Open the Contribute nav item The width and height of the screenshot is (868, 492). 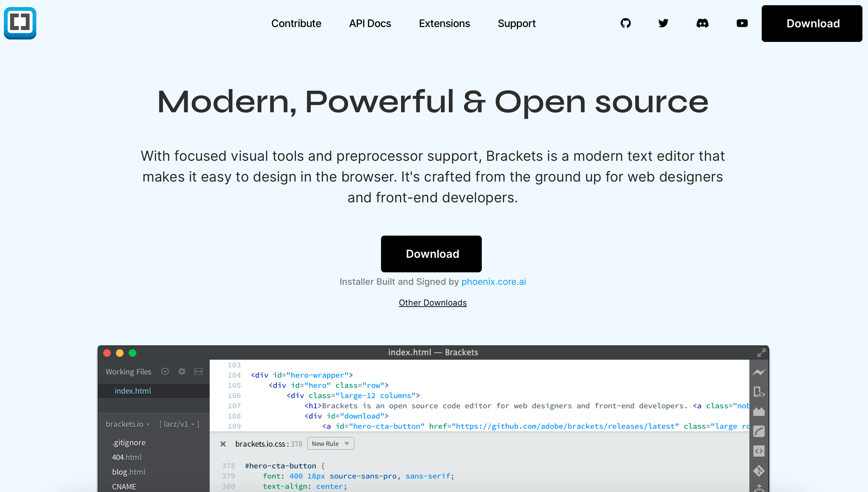(296, 24)
